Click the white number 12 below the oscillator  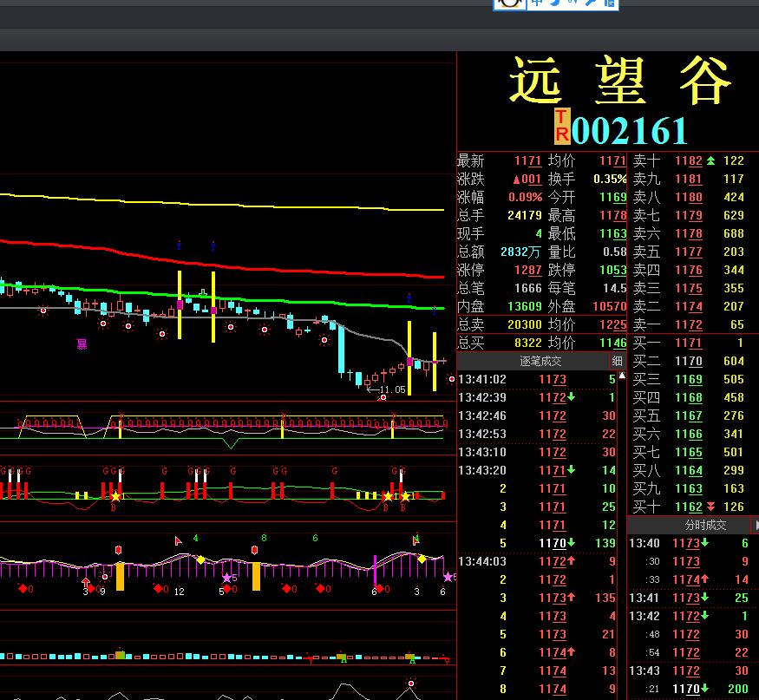click(x=179, y=591)
